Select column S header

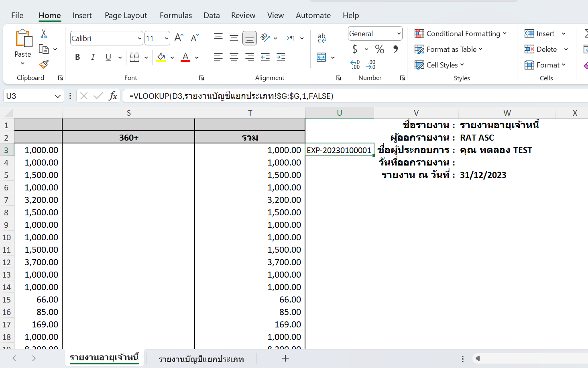click(128, 113)
